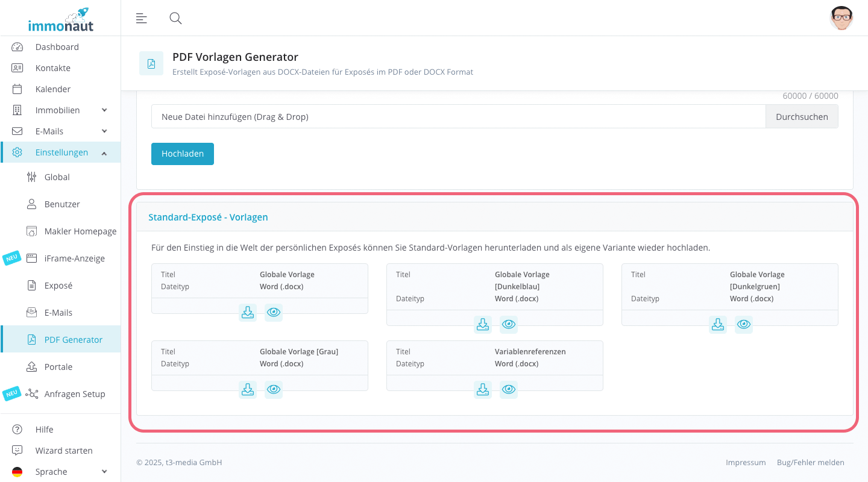The width and height of the screenshot is (868, 482).
Task: Click the '© 2025, t3-media GmbH' footer text
Action: pyautogui.click(x=179, y=463)
